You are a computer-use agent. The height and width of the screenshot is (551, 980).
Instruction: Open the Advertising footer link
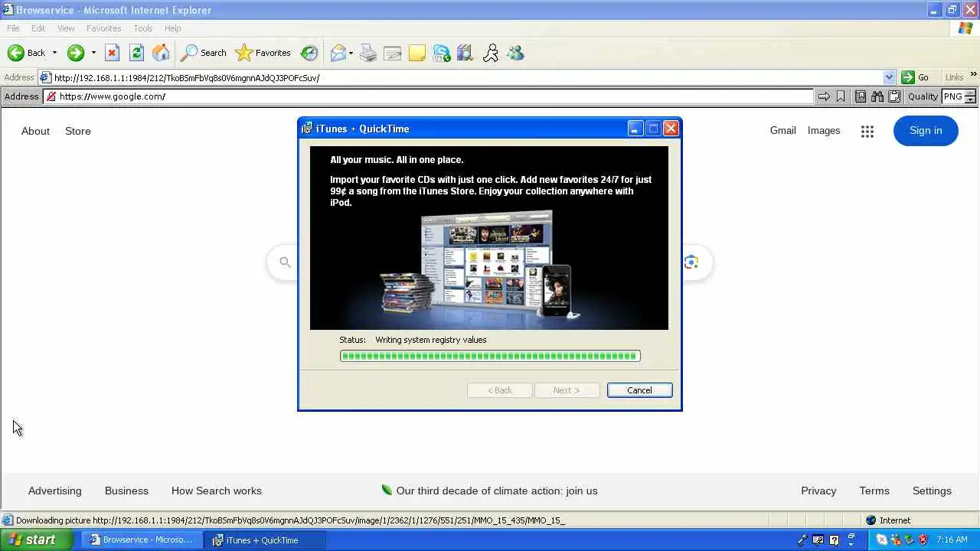click(54, 491)
